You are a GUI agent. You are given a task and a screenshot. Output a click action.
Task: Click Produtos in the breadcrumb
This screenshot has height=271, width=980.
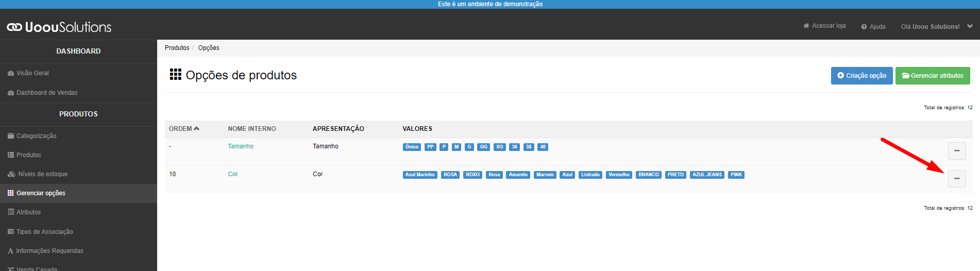177,48
